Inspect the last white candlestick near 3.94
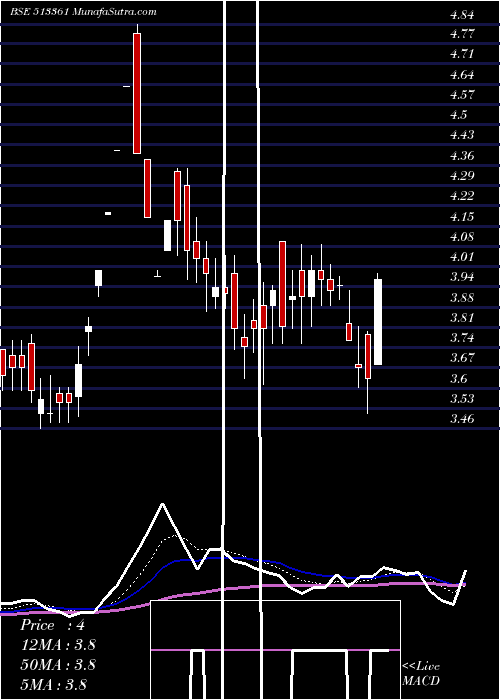The width and height of the screenshot is (500, 700). 378,322
